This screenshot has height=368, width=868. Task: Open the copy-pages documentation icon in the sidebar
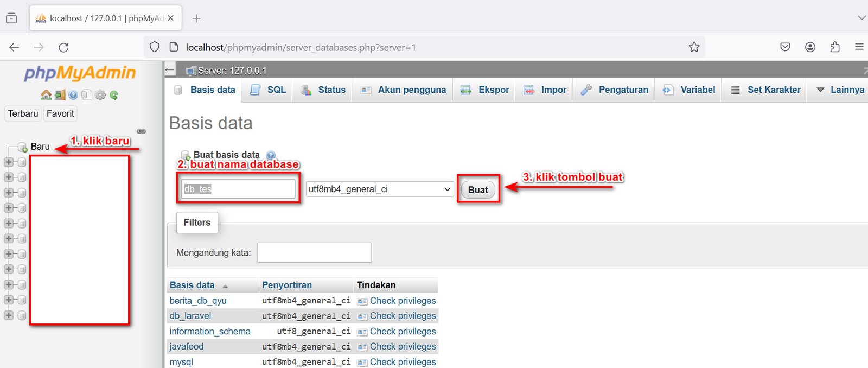(x=87, y=95)
